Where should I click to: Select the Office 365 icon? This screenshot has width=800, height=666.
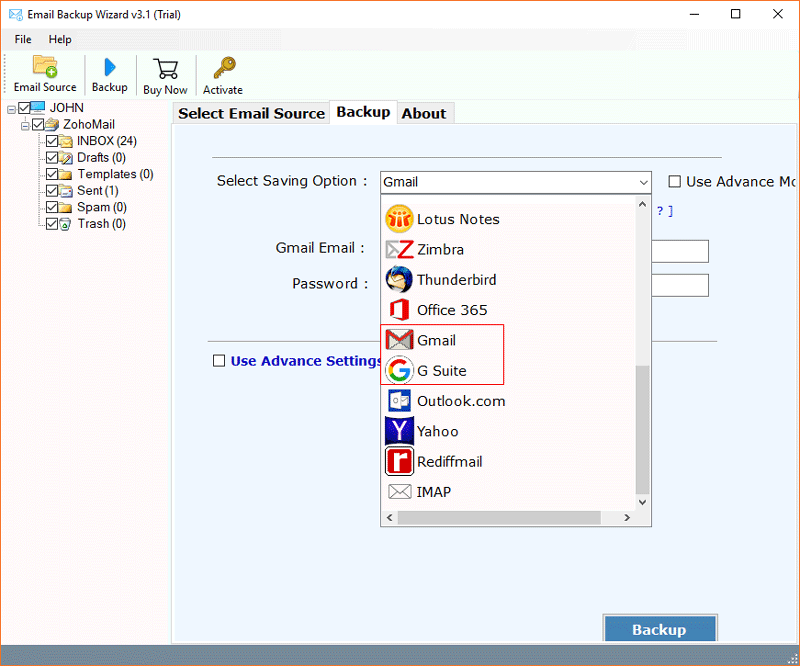[399, 310]
